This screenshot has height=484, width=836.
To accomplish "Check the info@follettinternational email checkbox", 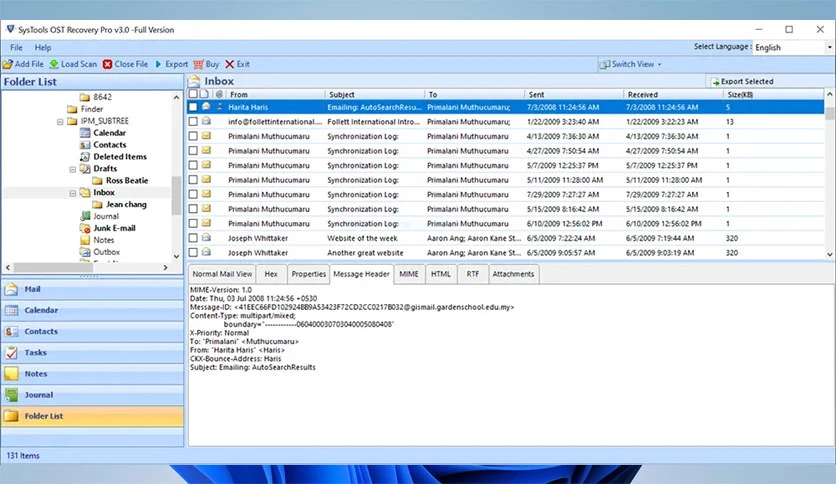I will (193, 122).
